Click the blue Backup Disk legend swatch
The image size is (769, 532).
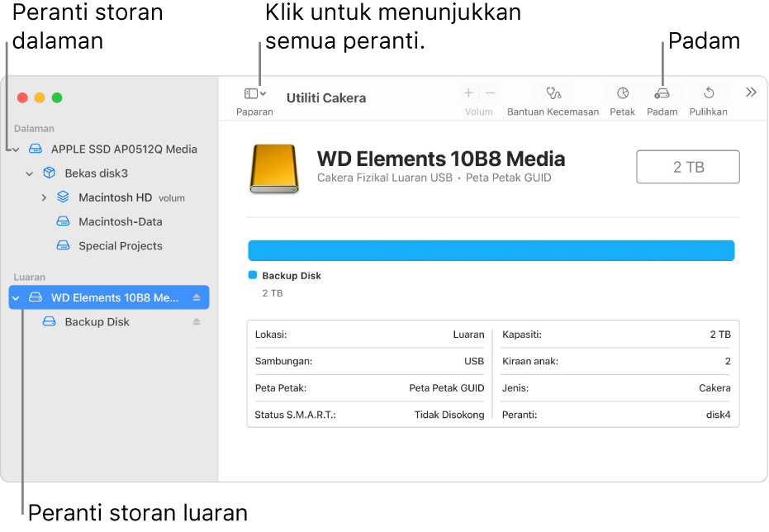pos(253,275)
